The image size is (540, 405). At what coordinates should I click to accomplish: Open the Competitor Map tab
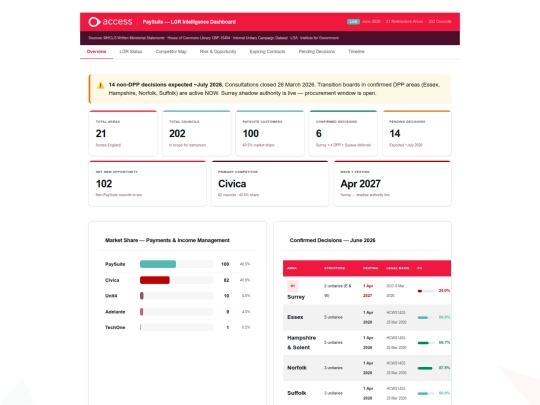click(x=171, y=52)
